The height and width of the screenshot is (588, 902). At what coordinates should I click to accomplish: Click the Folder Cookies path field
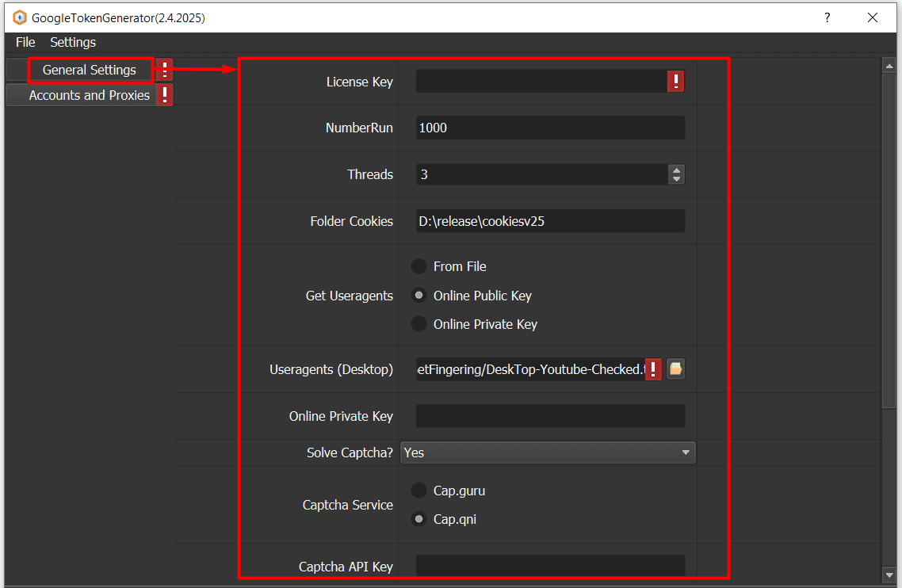(551, 221)
